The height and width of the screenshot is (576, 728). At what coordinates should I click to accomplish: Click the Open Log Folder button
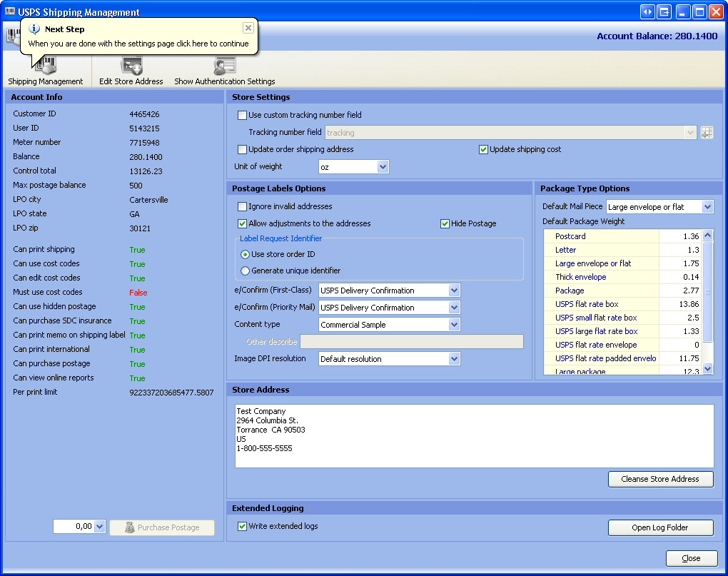[660, 528]
